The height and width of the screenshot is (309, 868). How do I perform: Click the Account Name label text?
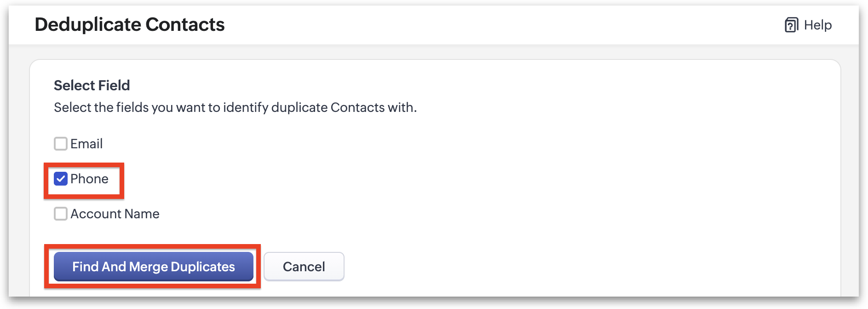point(115,214)
